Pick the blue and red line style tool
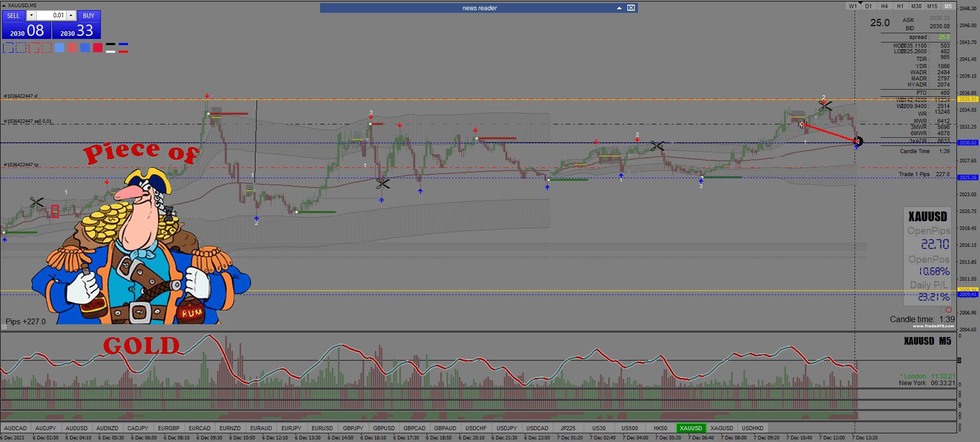The height and width of the screenshot is (442, 980). [x=123, y=48]
